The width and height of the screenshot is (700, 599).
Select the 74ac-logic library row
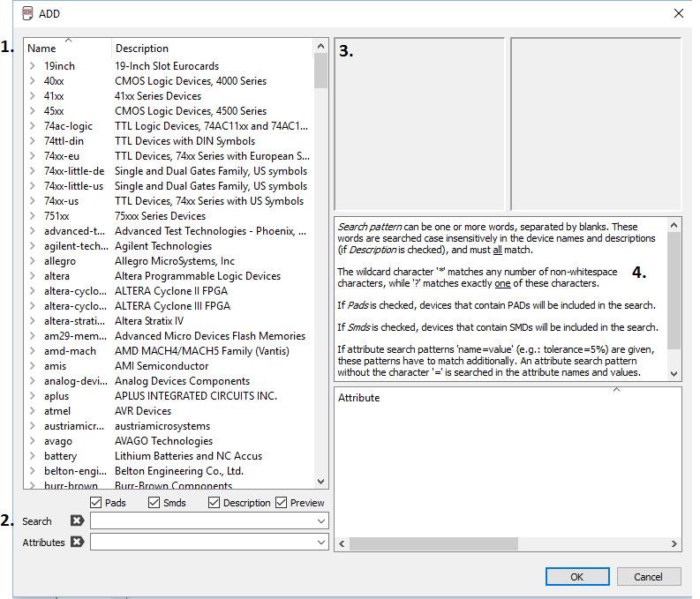169,126
